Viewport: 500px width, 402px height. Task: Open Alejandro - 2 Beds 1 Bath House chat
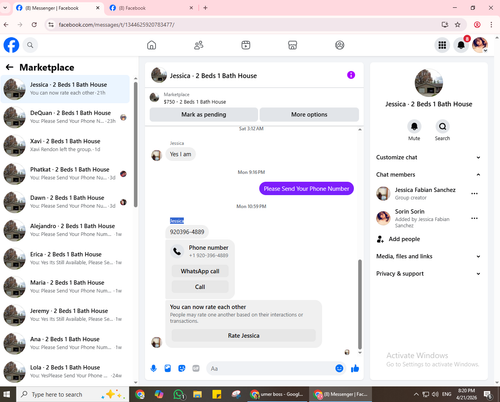[x=65, y=230]
